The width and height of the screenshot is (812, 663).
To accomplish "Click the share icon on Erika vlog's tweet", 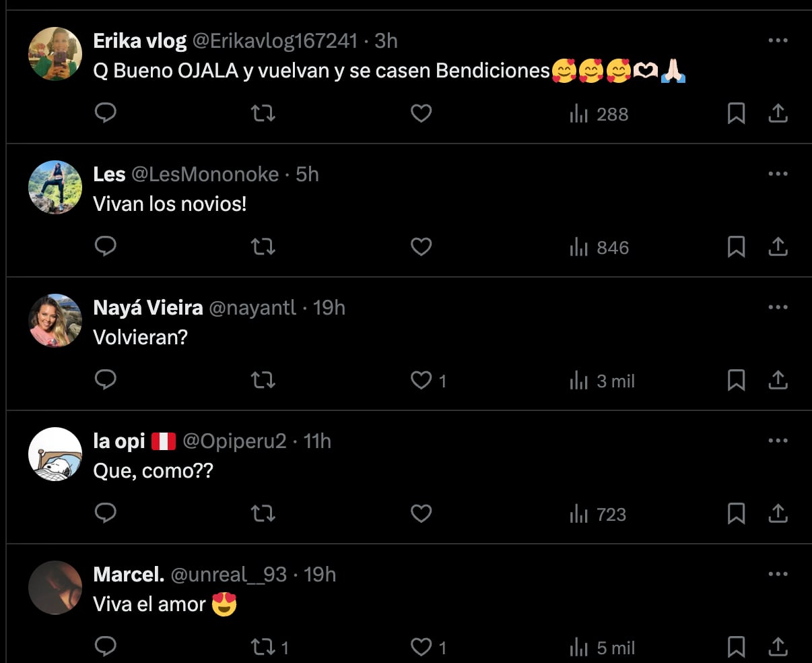I will pos(778,113).
